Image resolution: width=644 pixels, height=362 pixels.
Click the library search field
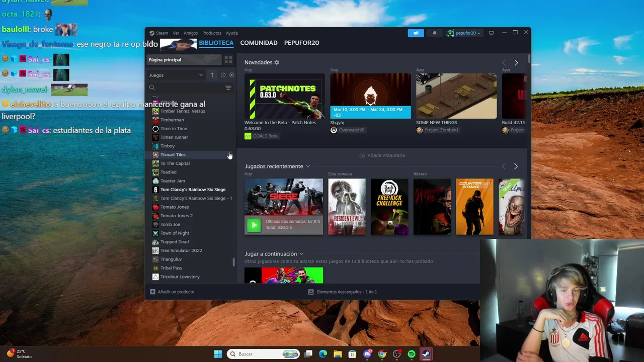point(185,87)
